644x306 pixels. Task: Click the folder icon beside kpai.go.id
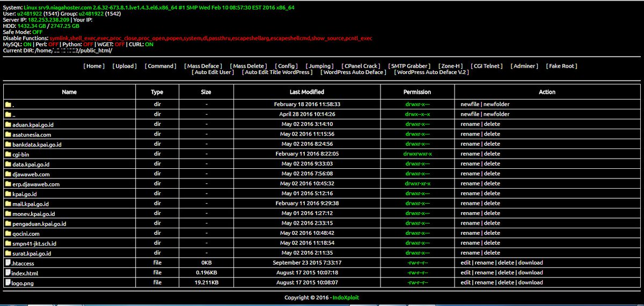tap(8, 194)
